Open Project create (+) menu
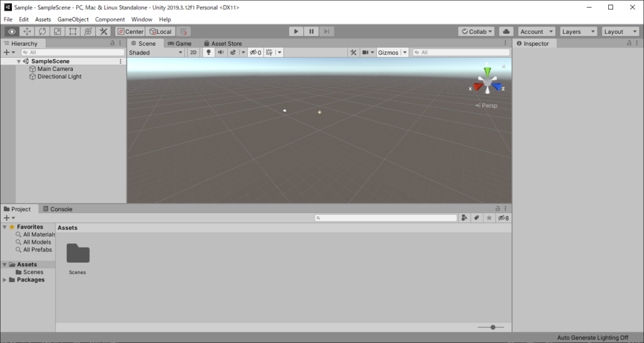Image resolution: width=644 pixels, height=343 pixels. click(9, 218)
